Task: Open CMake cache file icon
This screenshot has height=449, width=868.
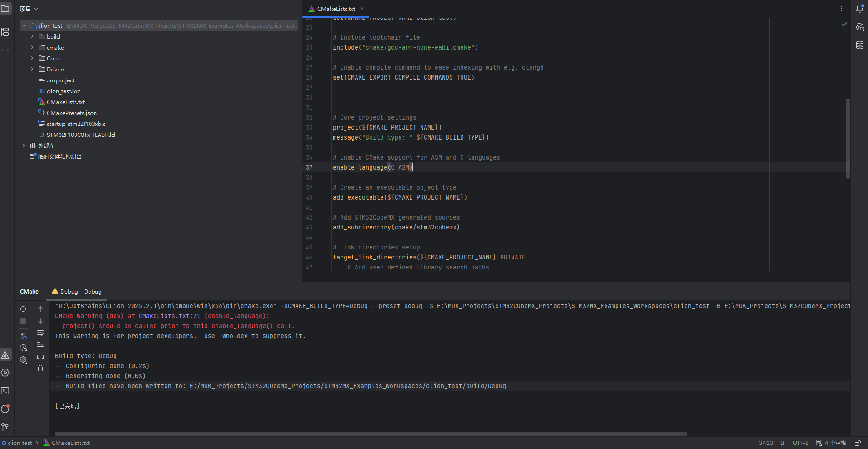Action: [23, 336]
